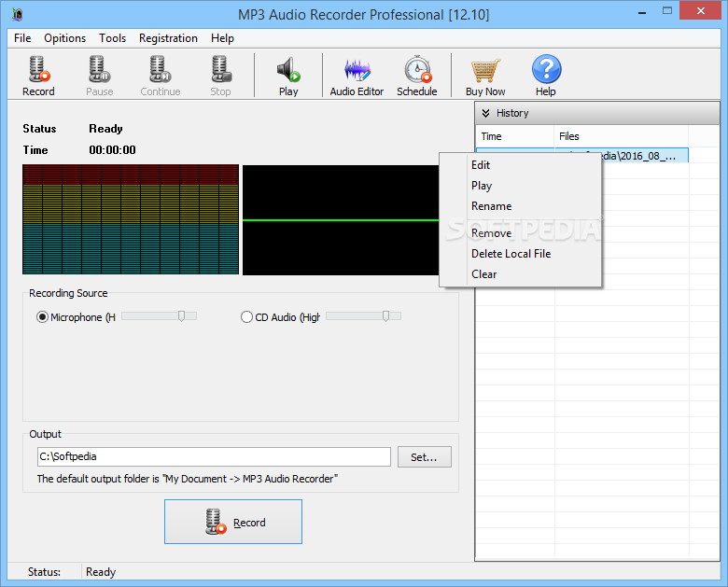Choose Clear in the context menu
728x587 pixels.
coord(520,274)
